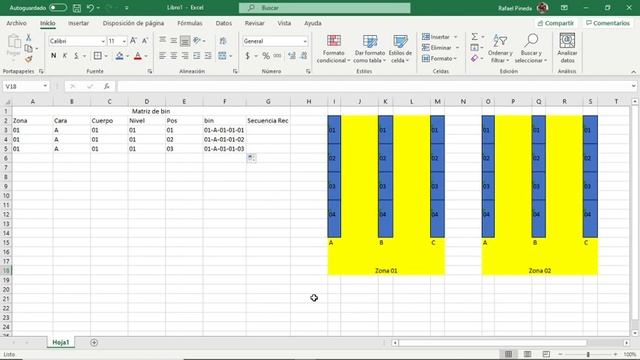Viewport: 640px width, 360px height.
Task: Open the fill color dropdown arrow
Action: (x=128, y=56)
